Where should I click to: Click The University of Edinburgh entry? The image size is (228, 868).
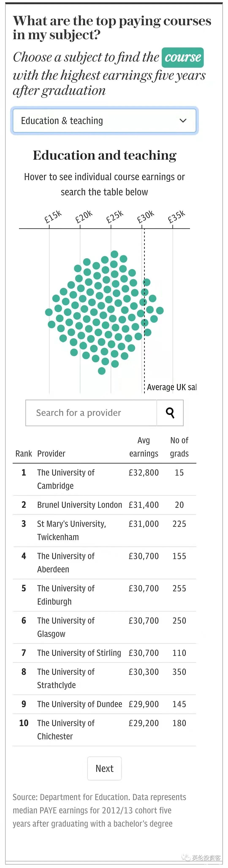click(104, 595)
